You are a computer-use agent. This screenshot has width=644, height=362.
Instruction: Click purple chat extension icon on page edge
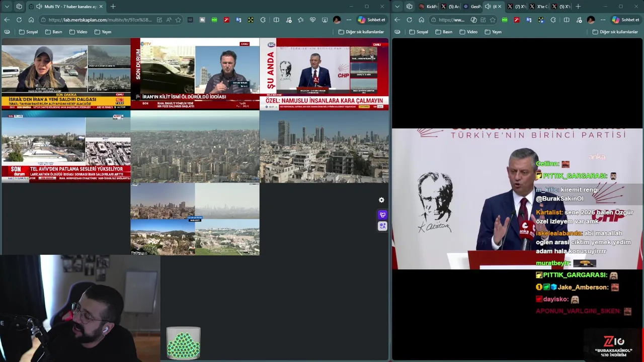pyautogui.click(x=382, y=215)
